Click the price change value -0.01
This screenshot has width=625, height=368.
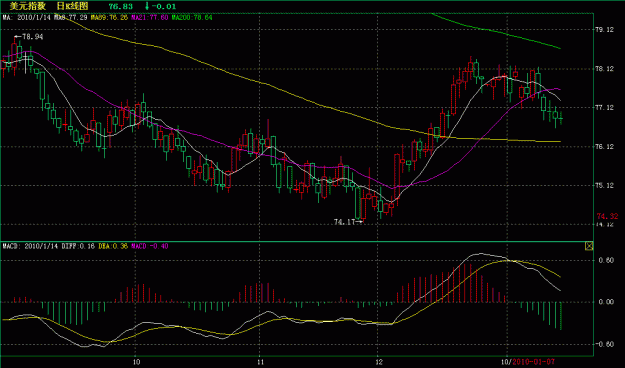click(x=164, y=6)
